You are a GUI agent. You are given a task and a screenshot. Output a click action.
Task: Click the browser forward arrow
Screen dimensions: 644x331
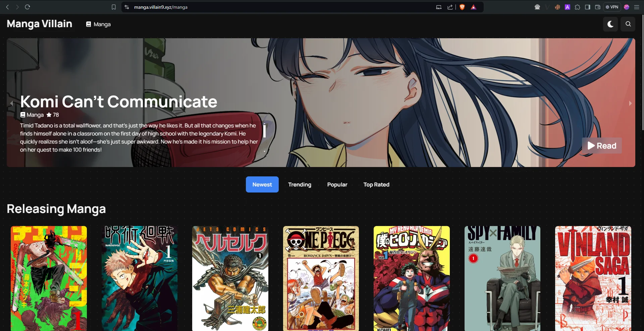click(x=17, y=7)
